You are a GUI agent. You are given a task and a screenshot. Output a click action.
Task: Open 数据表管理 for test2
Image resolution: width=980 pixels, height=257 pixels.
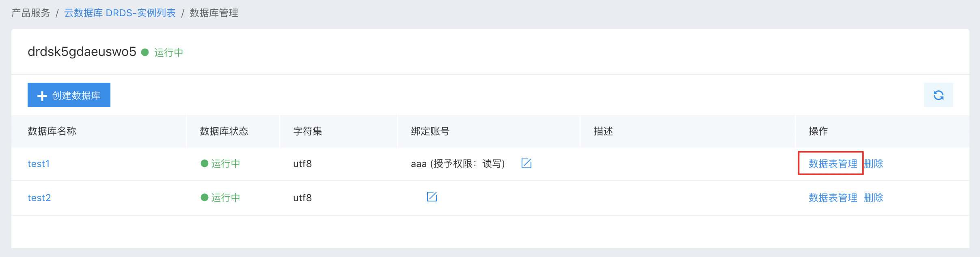point(833,197)
